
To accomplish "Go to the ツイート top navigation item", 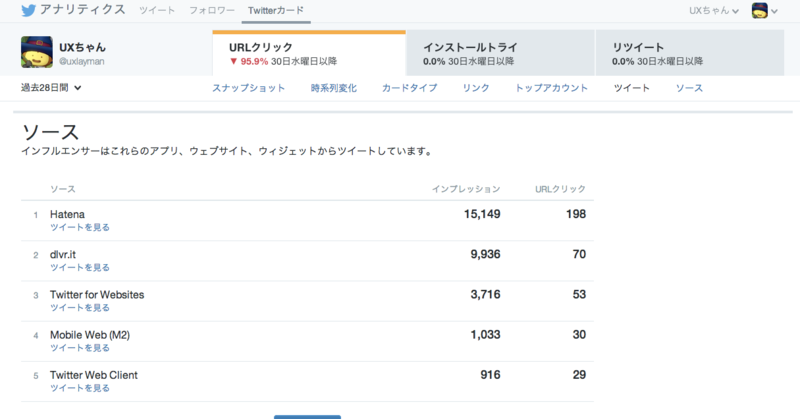I will [157, 10].
